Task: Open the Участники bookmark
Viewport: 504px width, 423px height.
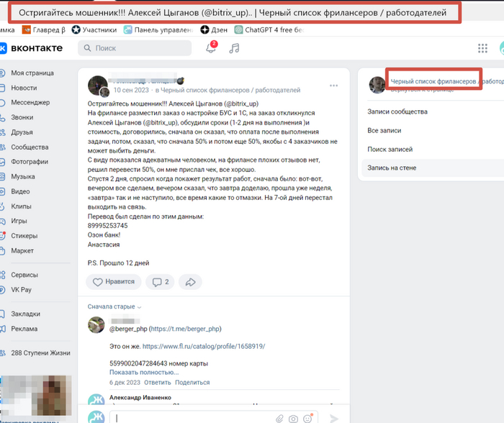Action: pyautogui.click(x=94, y=30)
